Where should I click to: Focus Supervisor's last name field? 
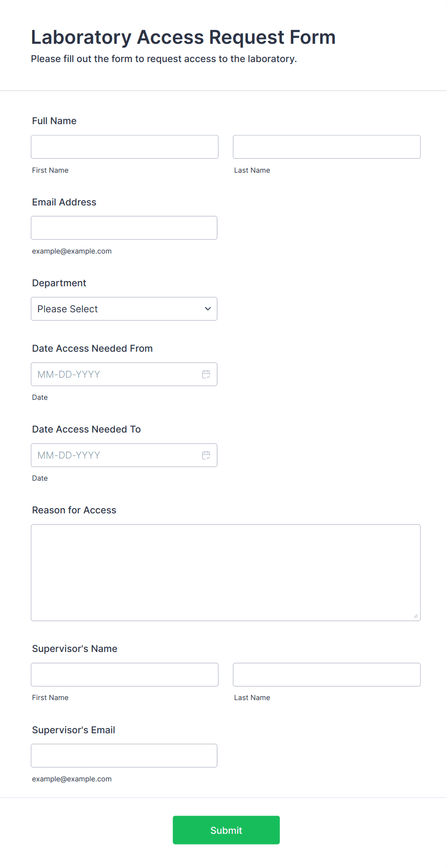326,675
